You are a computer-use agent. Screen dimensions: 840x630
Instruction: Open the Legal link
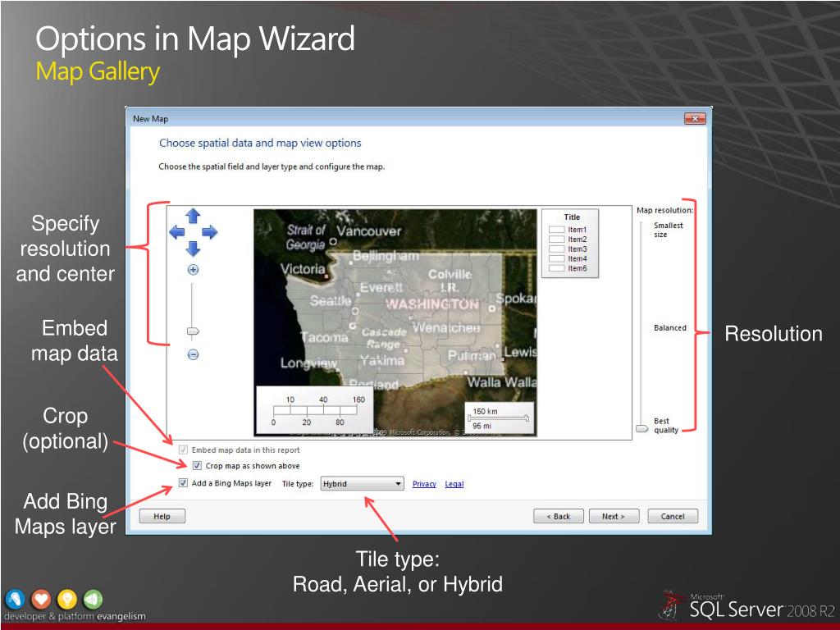(454, 484)
